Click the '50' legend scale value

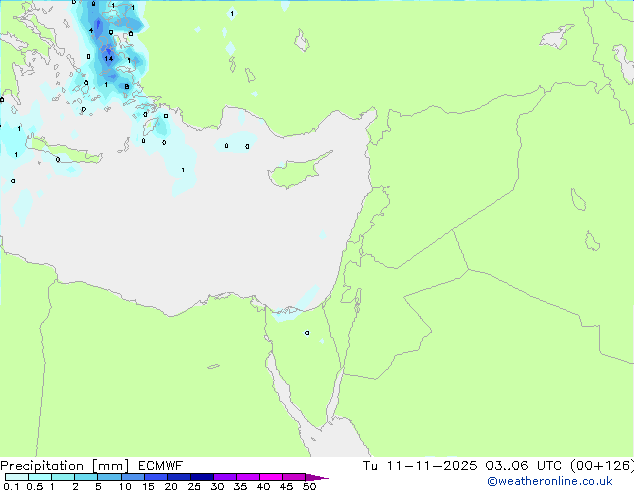click(309, 486)
